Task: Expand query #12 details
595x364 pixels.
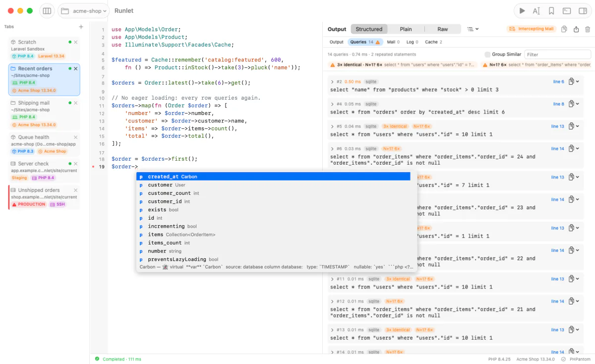Action: click(x=332, y=301)
